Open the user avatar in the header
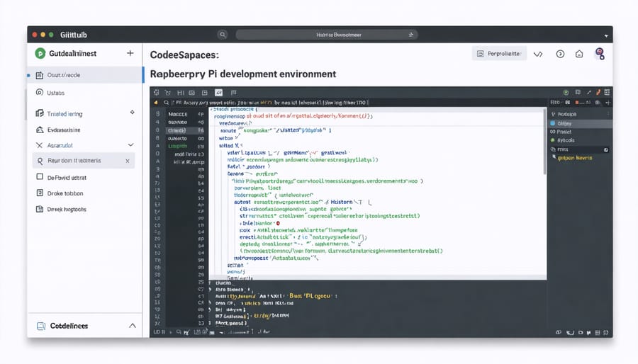638x364 pixels. 600,54
